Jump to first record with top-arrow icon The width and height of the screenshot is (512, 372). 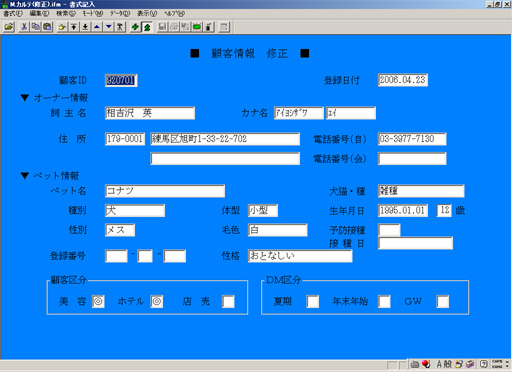click(x=74, y=27)
